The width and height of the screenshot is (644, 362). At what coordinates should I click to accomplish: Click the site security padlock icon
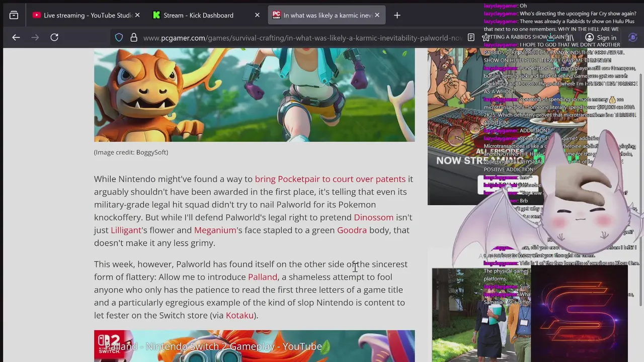[x=134, y=38]
